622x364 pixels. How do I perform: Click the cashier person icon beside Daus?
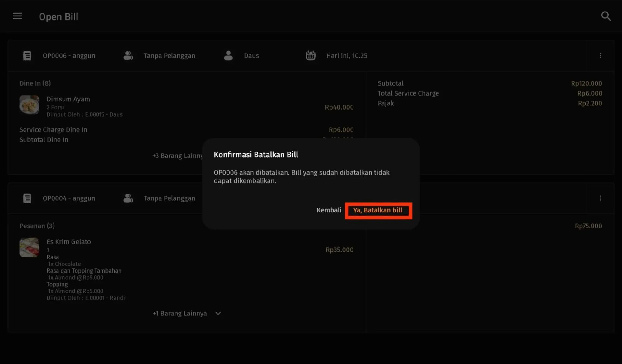[x=228, y=56]
